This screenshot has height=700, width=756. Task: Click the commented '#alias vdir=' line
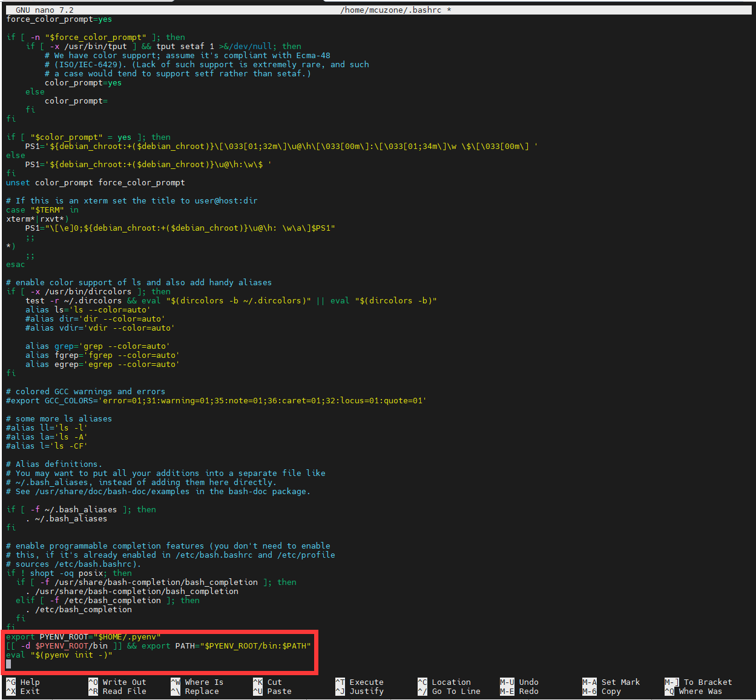click(x=100, y=328)
